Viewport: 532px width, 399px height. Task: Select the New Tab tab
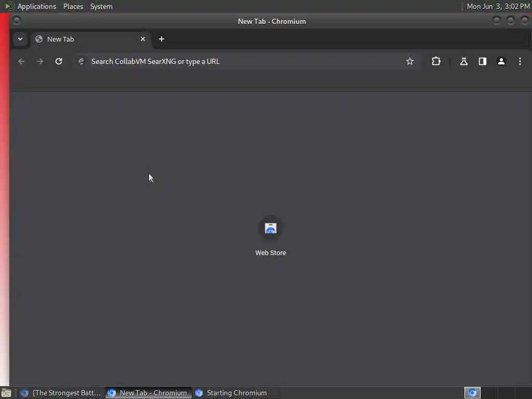90,39
